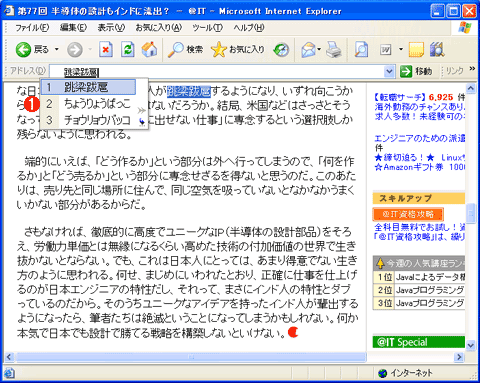Screen dimensions: 480x383
Task: Click the print preview magnifier icon
Action: coord(361,50)
